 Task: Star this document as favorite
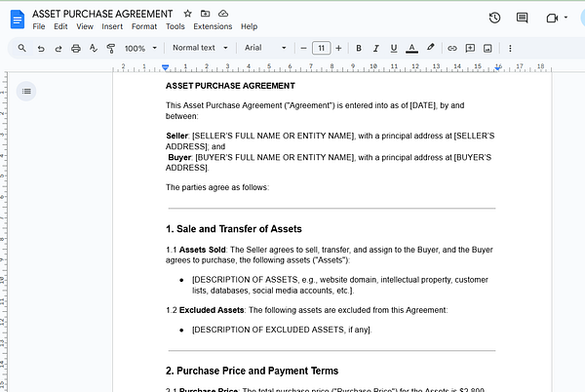[x=187, y=14]
